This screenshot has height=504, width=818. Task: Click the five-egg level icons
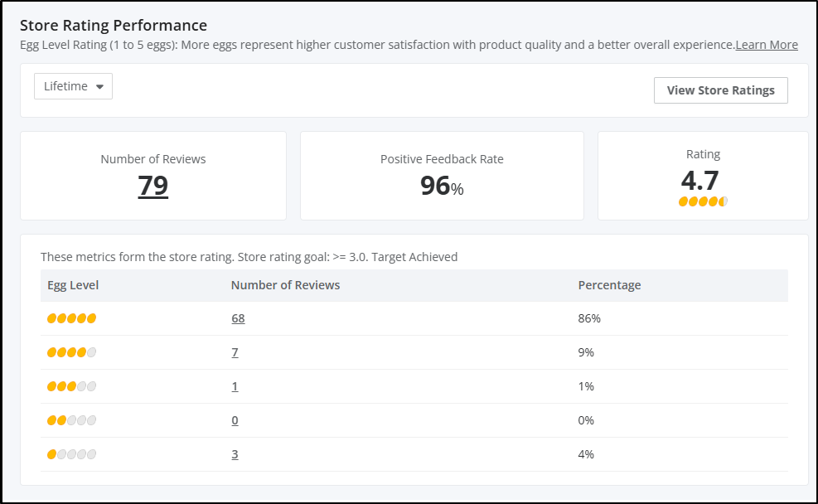click(71, 318)
